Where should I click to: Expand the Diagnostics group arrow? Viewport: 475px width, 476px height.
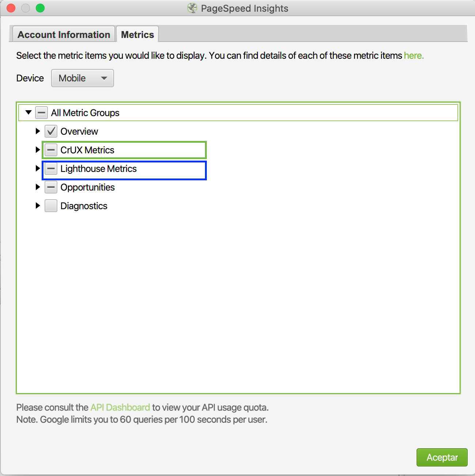[38, 206]
